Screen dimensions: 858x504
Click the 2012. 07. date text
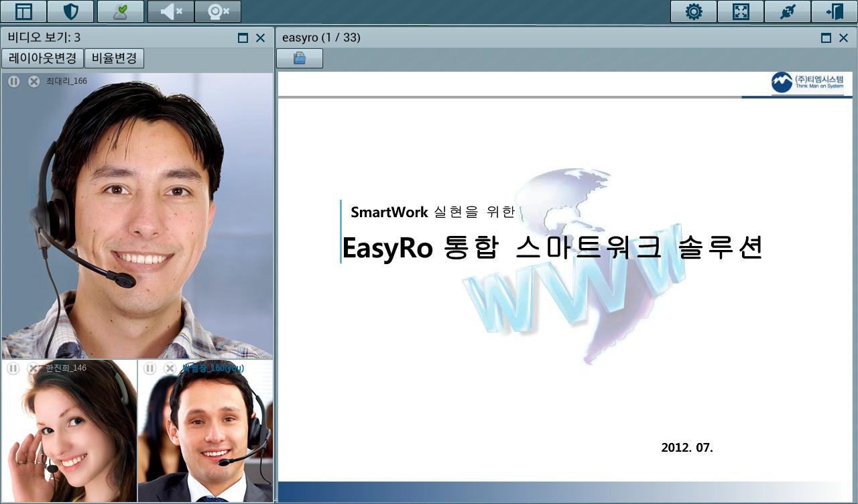point(687,448)
